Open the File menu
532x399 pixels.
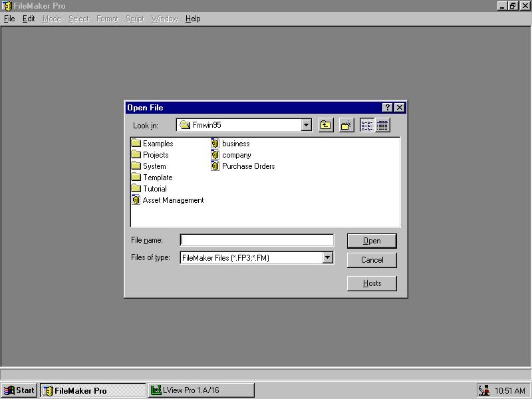point(9,19)
